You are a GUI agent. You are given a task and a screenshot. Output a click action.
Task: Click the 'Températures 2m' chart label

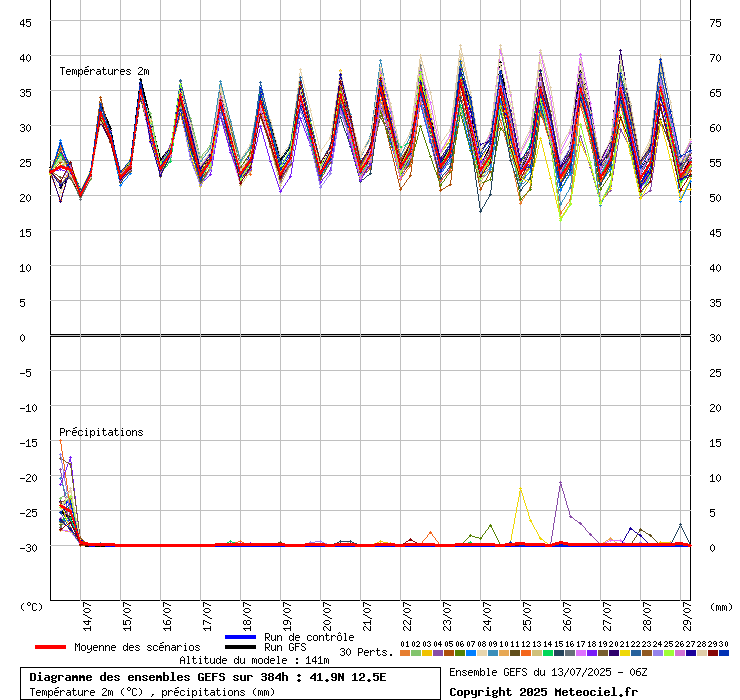pyautogui.click(x=104, y=71)
